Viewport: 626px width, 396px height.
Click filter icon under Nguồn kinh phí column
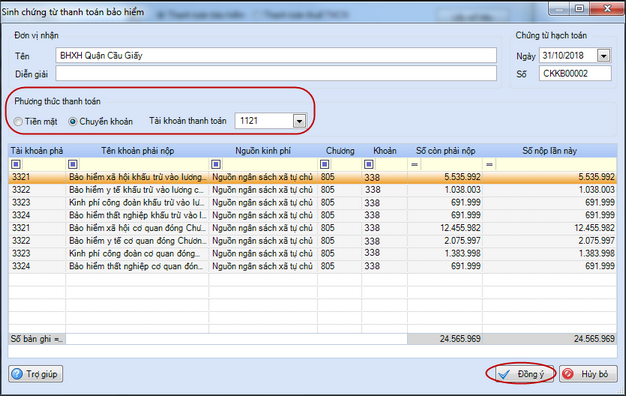click(x=216, y=164)
